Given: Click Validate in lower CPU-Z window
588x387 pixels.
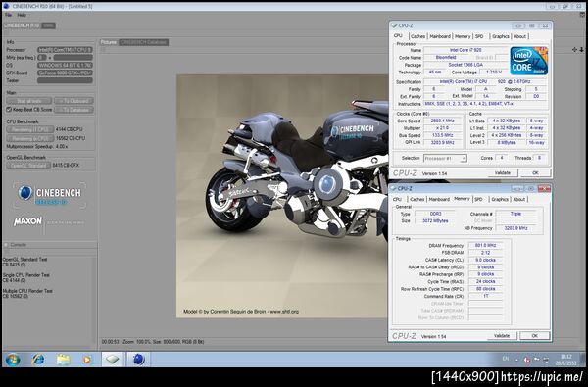Looking at the screenshot, I should tap(502, 336).
